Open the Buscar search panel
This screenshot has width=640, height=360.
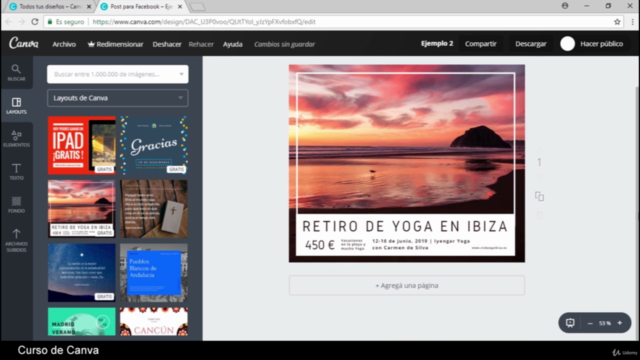pyautogui.click(x=16, y=73)
